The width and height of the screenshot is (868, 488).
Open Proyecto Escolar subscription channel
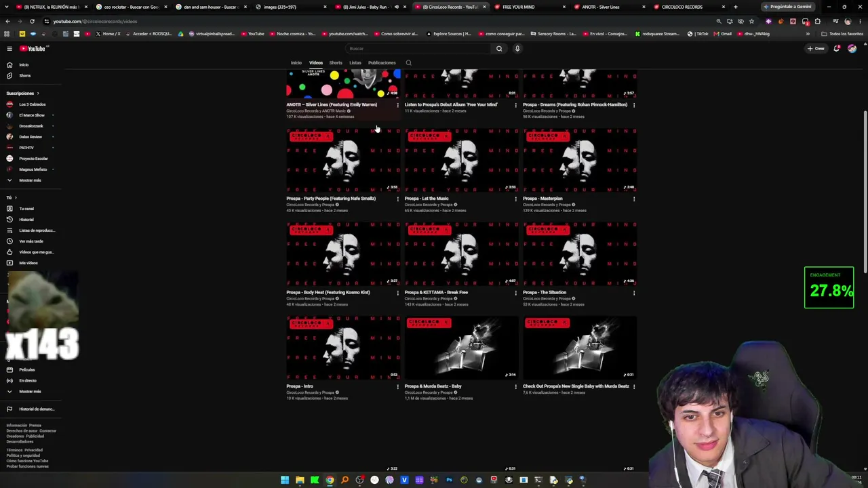pyautogui.click(x=28, y=159)
